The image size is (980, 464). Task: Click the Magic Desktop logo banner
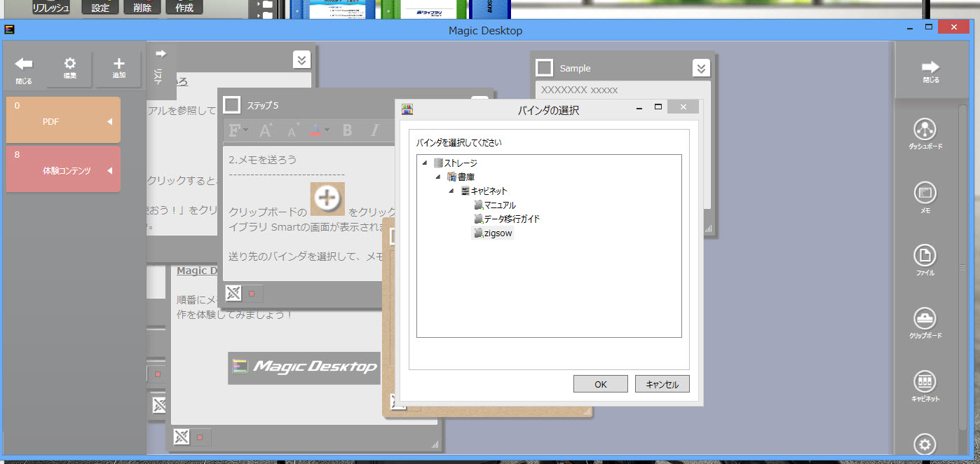tap(304, 367)
